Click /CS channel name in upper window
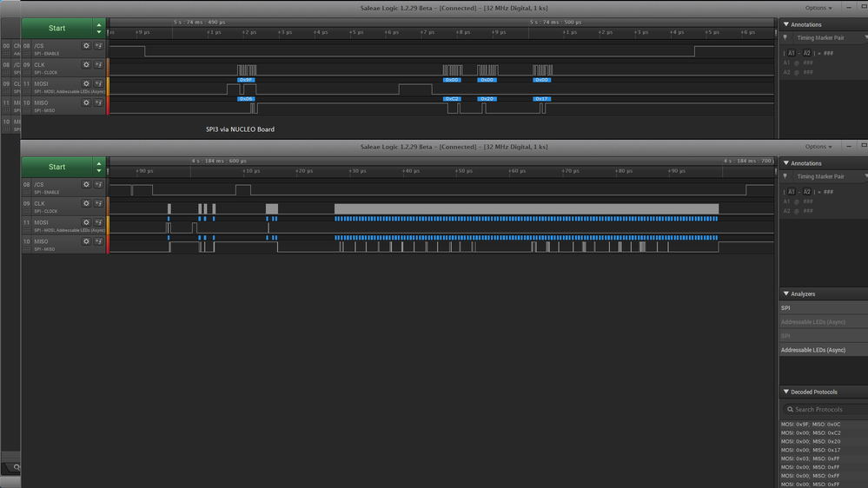This screenshot has width=868, height=488. coord(39,46)
